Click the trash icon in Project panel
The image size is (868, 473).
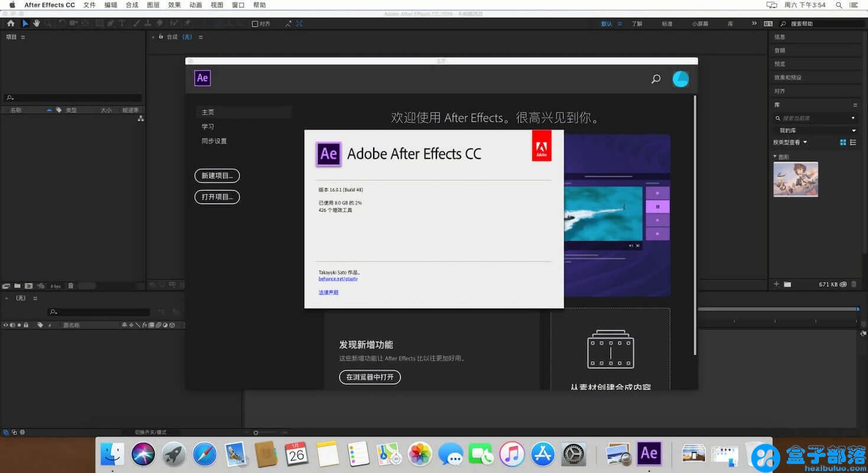(70, 286)
